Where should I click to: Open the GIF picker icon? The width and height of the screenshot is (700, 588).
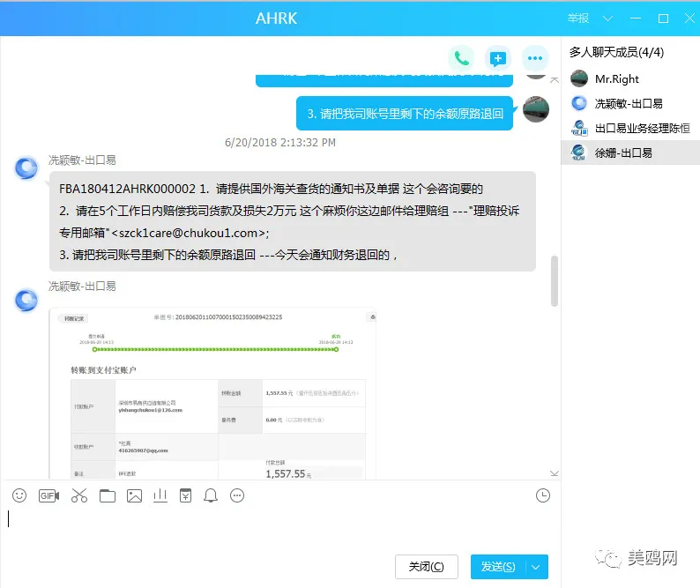[x=48, y=495]
